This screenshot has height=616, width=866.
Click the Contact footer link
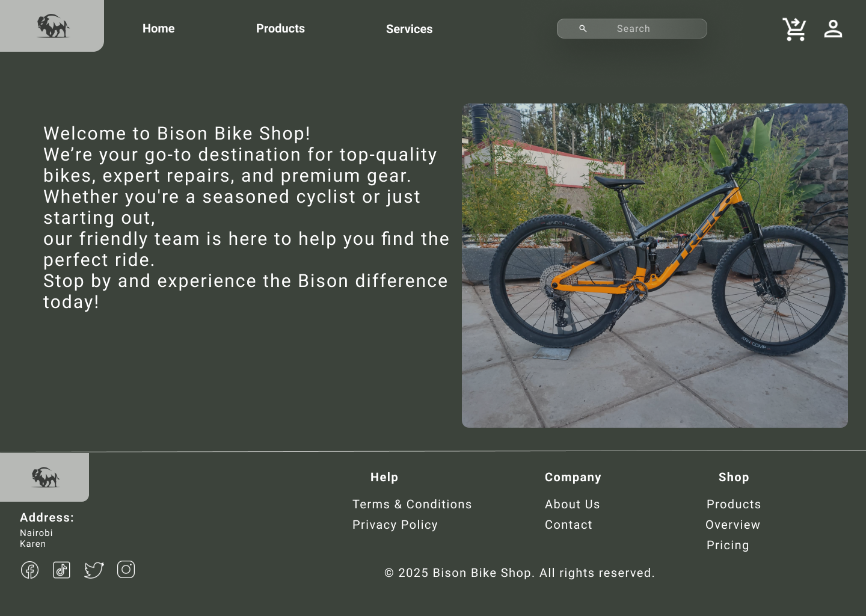tap(568, 525)
